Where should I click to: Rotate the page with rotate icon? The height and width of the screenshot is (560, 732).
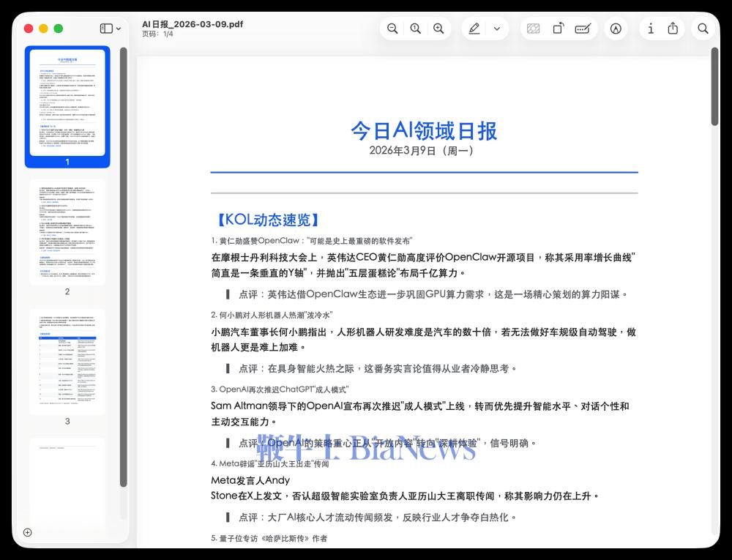558,29
